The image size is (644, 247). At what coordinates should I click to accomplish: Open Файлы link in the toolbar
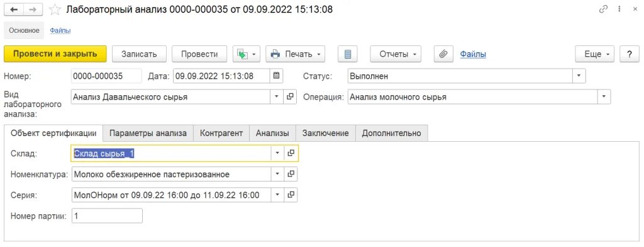pos(473,54)
